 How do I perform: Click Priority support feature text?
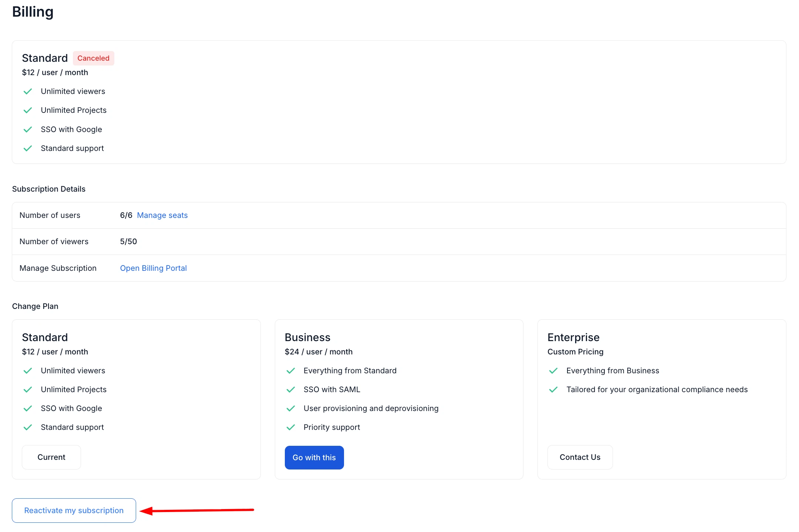coord(332,427)
